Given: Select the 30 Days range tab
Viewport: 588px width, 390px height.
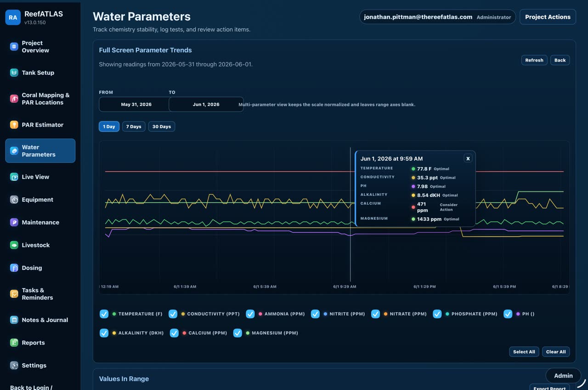Looking at the screenshot, I should 162,127.
